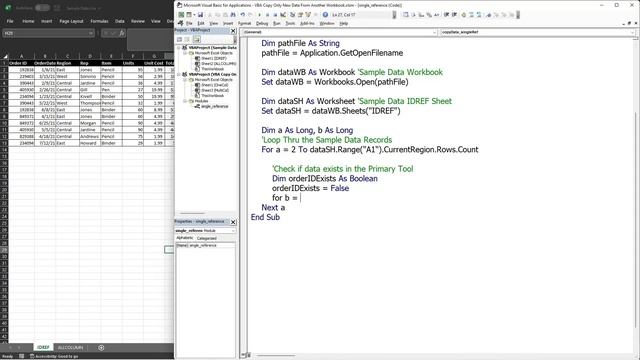Click the Find binoculars icon in VBA toolbar
Image resolution: width=640 pixels, height=360 pixels.
233,15
